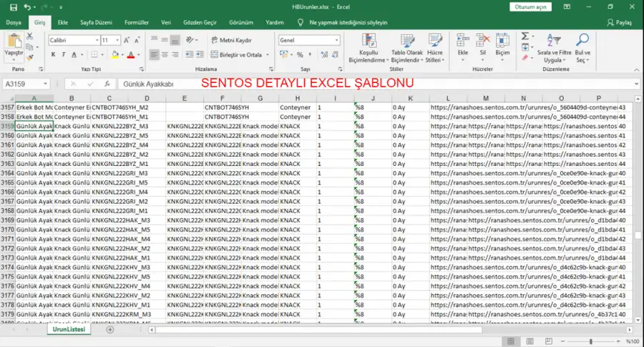Open the Fill down tool
The width and height of the screenshot is (644, 347).
pyautogui.click(x=525, y=47)
